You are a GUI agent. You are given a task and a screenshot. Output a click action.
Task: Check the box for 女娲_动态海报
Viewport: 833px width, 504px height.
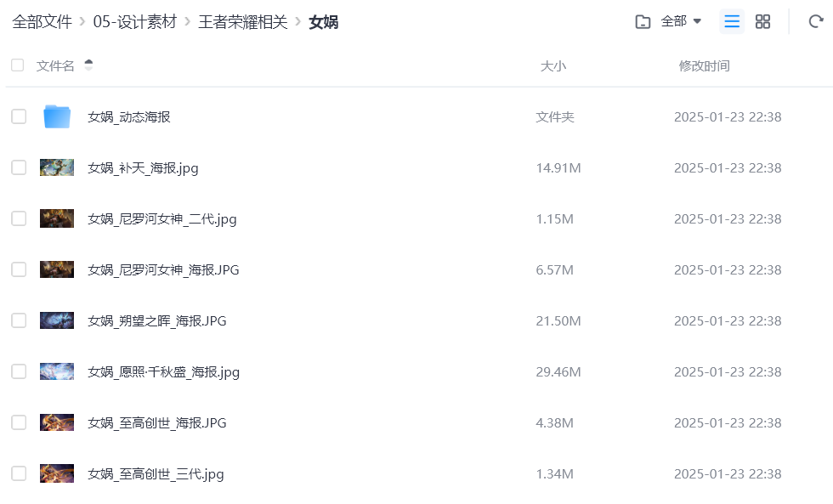click(x=19, y=116)
